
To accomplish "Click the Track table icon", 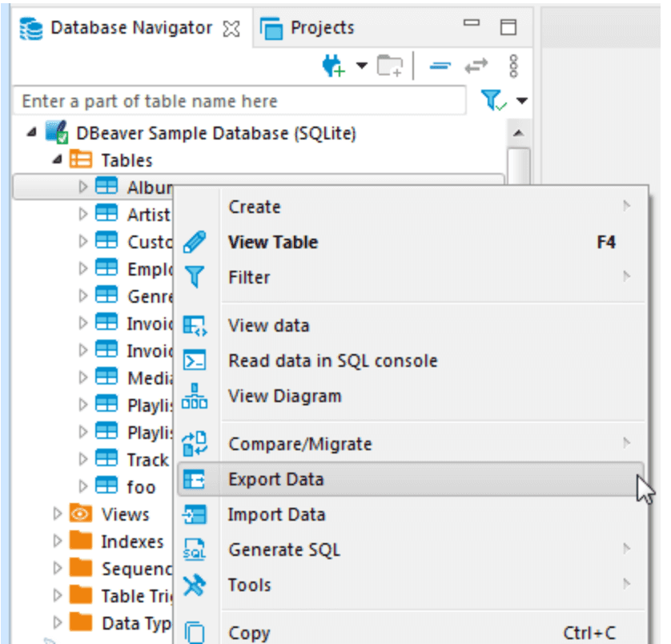I will pyautogui.click(x=106, y=459).
